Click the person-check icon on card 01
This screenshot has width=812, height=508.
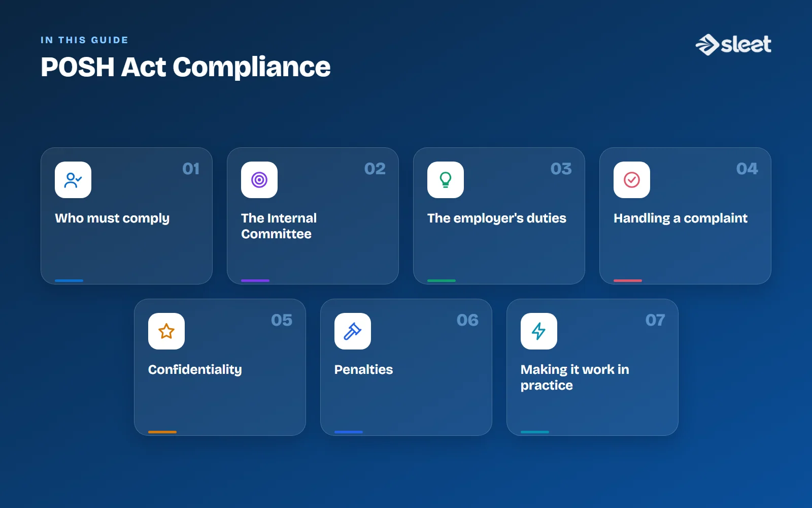tap(73, 180)
